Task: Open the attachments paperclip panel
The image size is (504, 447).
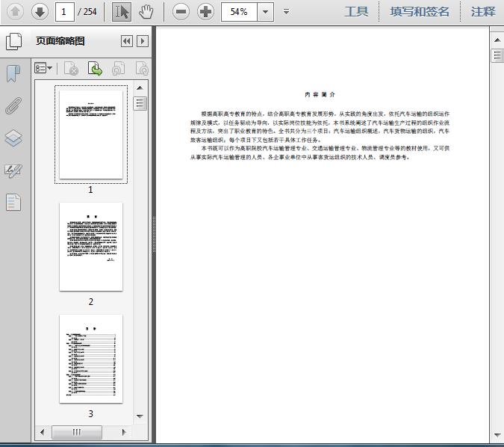Action: click(13, 105)
